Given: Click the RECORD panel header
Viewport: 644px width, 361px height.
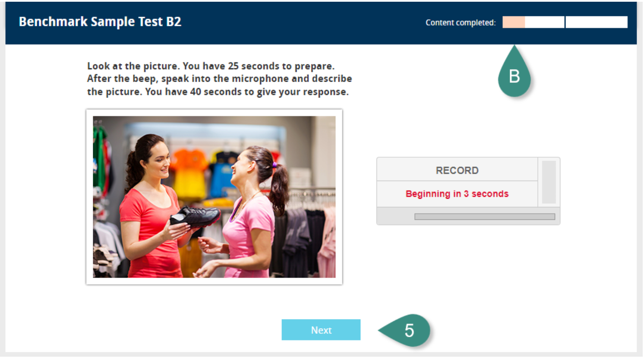Looking at the screenshot, I should 457,170.
